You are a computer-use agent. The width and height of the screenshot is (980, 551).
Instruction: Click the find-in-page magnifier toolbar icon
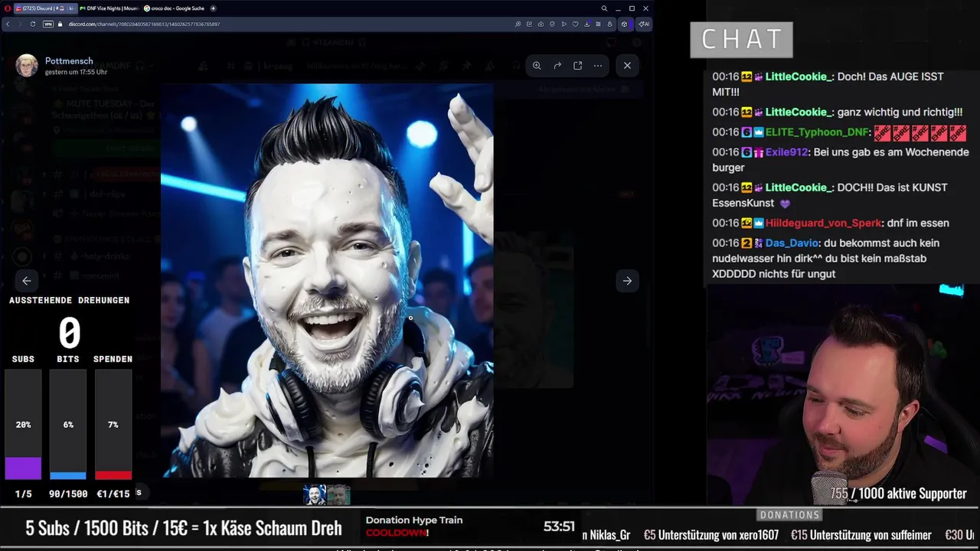pos(518,24)
